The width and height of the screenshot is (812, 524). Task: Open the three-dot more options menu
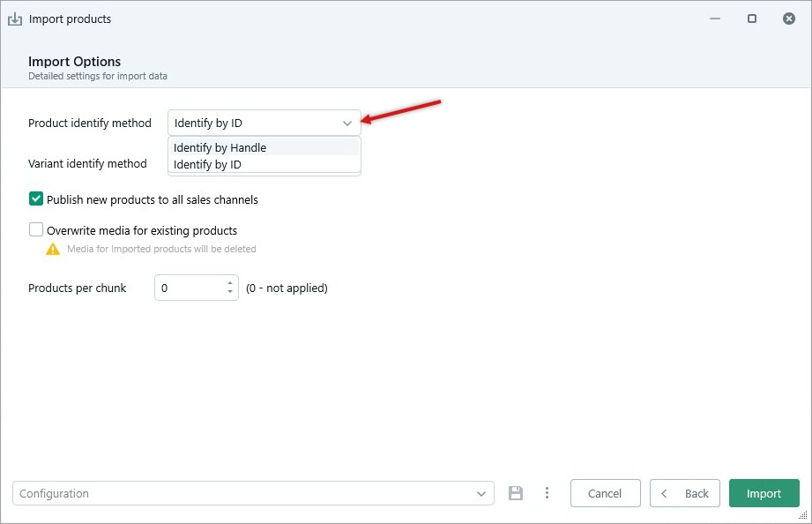click(x=547, y=493)
